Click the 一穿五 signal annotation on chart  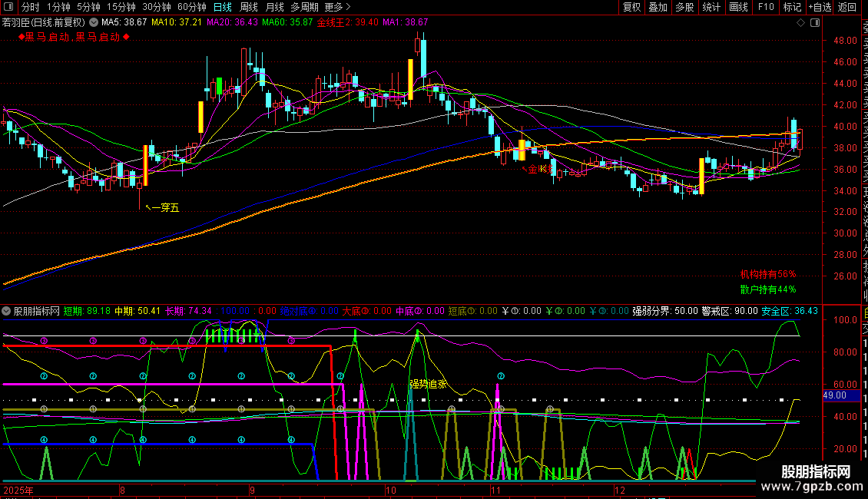click(164, 207)
